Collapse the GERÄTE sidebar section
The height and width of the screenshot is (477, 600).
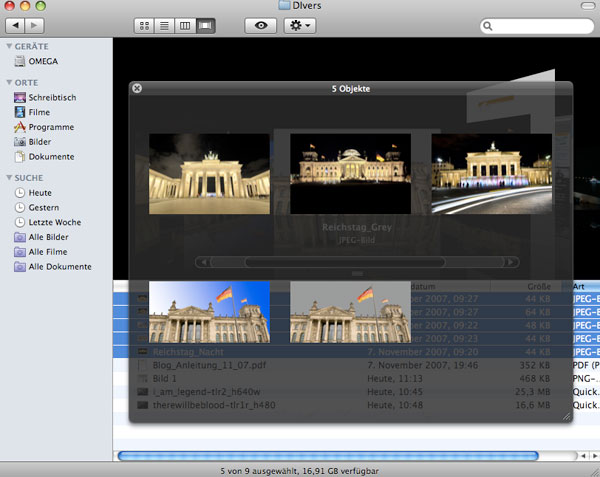point(9,46)
